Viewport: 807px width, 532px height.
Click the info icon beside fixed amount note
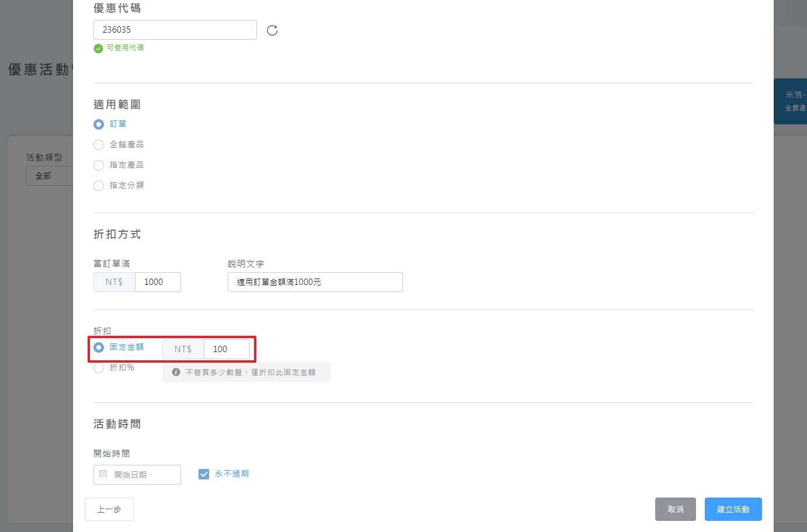[x=176, y=372]
